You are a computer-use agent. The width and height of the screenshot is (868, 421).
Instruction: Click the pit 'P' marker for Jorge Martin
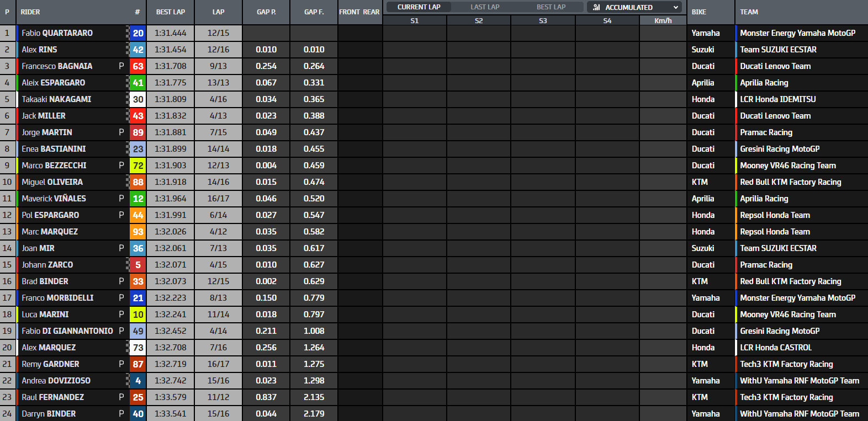tap(121, 132)
